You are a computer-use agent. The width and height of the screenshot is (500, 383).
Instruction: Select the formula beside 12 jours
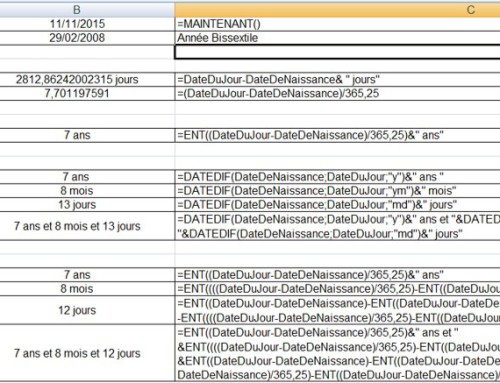pos(337,310)
